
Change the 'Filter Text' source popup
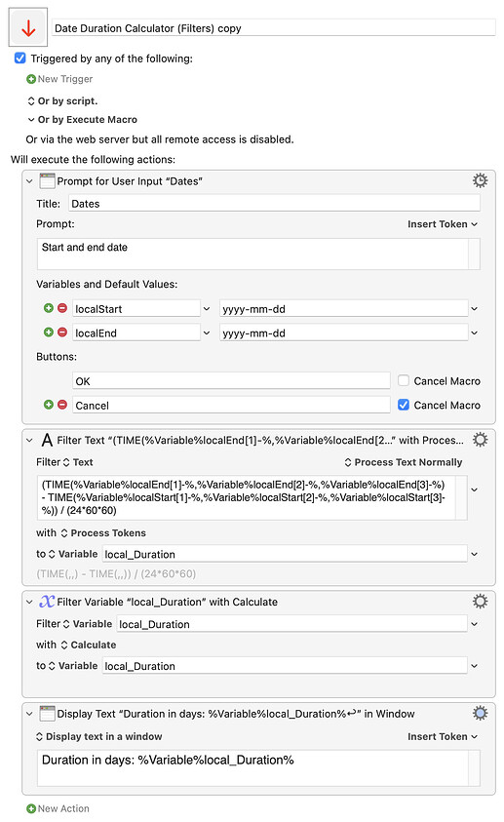point(78,462)
